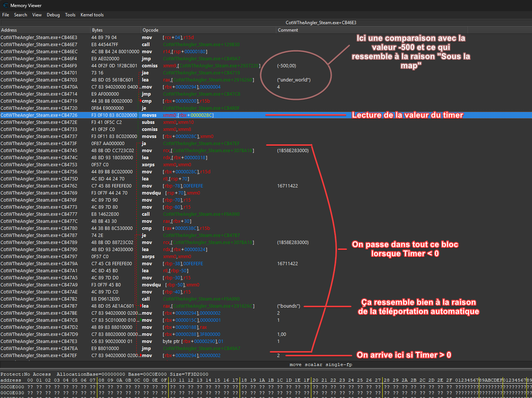Click the current address label above the columns

click(x=321, y=23)
